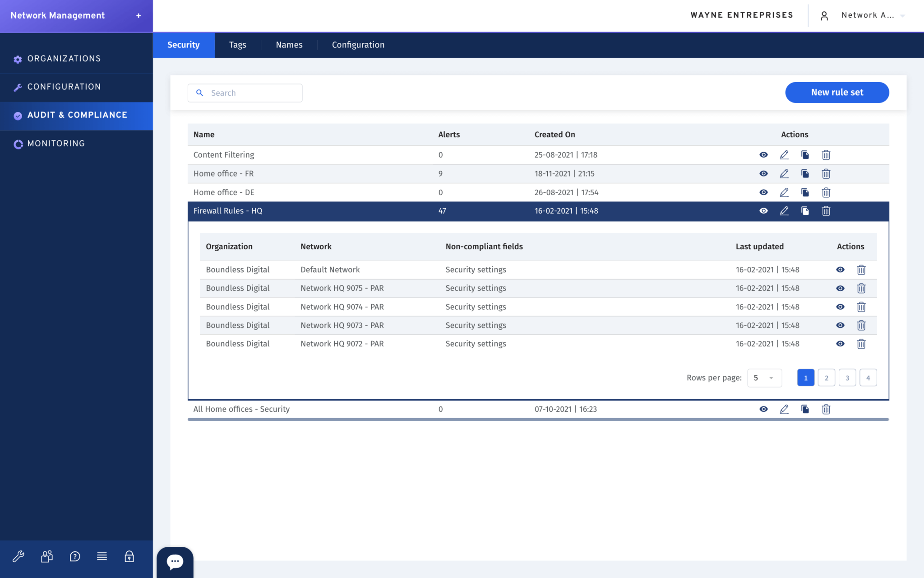Show the Home office - DE rule set details

[x=763, y=192]
